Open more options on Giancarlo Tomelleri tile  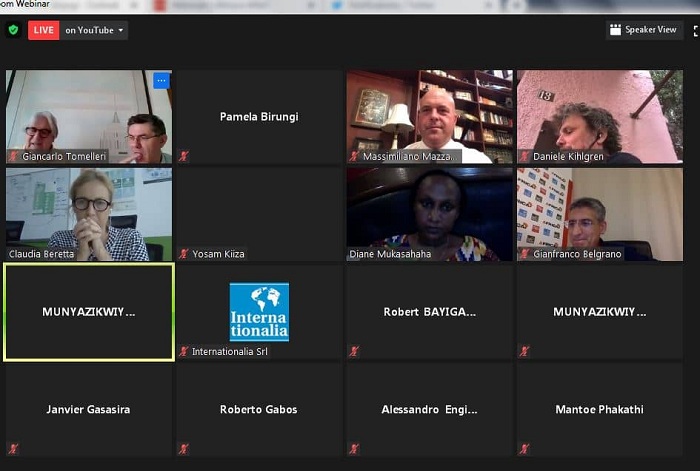(x=161, y=81)
